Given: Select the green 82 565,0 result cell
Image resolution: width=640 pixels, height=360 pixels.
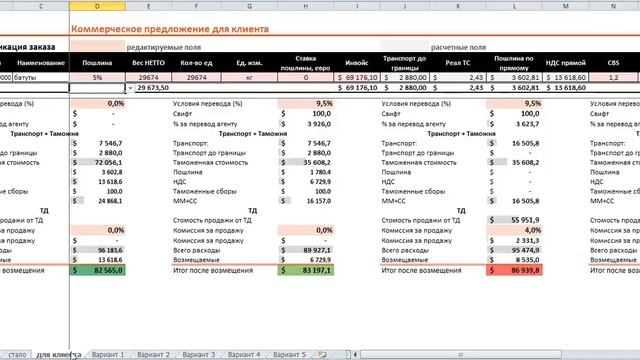Looking at the screenshot, I should coord(98,270).
